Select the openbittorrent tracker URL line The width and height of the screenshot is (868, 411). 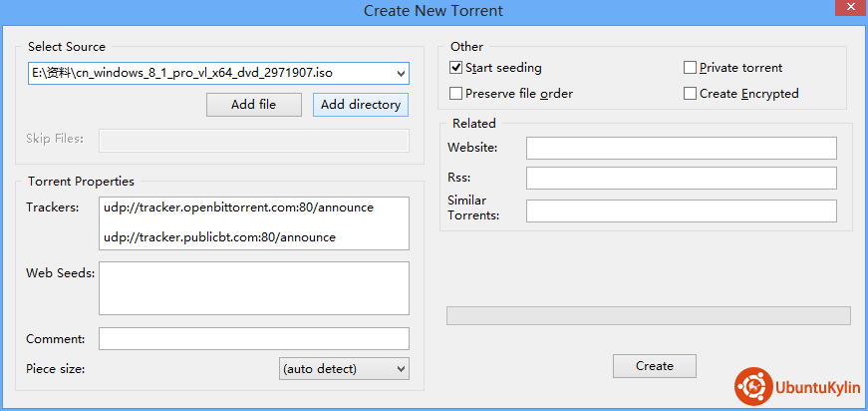pos(238,207)
